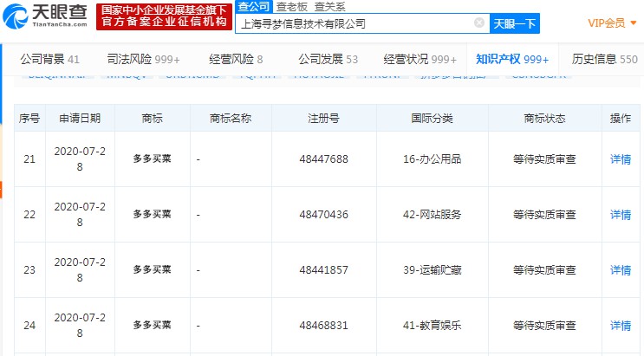Click the 商标状态 column header
The width and height of the screenshot is (644, 356).
[544, 119]
